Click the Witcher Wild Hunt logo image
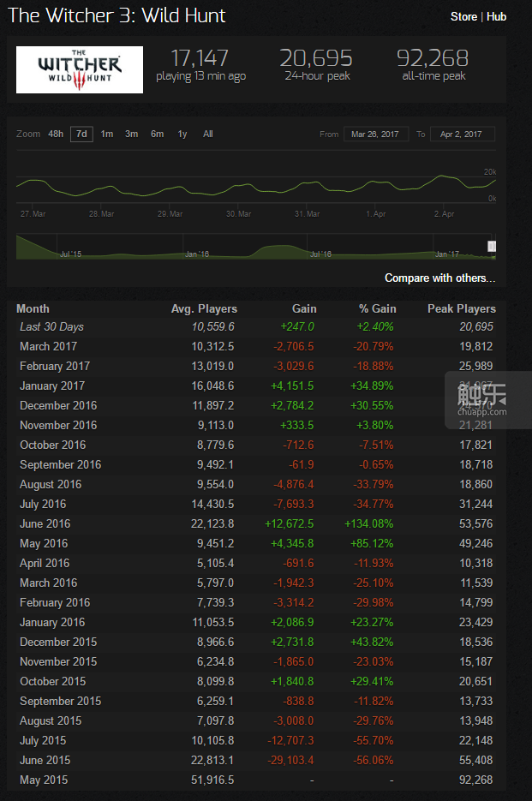Viewport: 532px width, 801px height. pos(80,70)
